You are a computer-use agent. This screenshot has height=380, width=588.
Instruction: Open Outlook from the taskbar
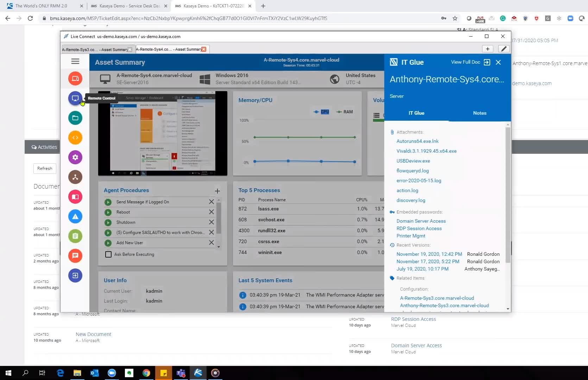pos(95,373)
